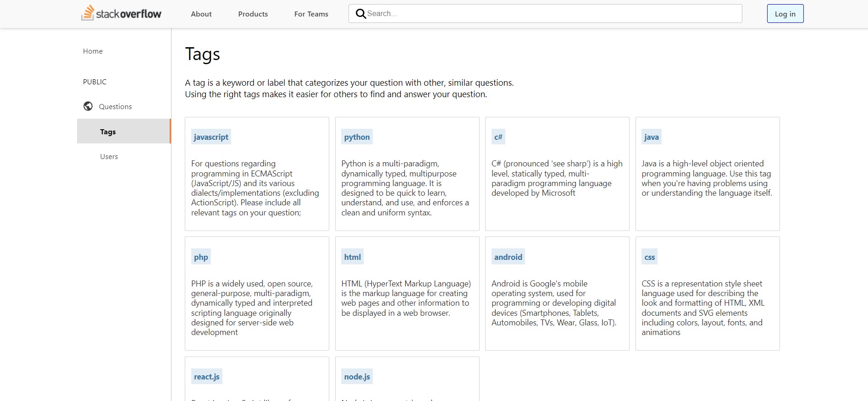The width and height of the screenshot is (868, 401).
Task: Open the Products menu item
Action: (253, 14)
